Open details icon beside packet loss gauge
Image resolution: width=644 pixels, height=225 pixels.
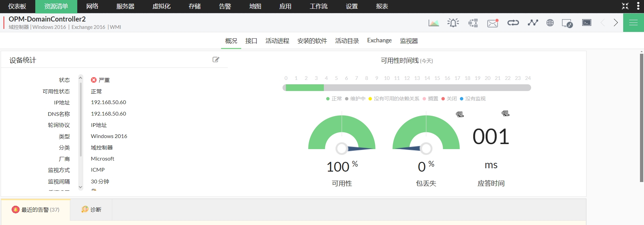460,115
